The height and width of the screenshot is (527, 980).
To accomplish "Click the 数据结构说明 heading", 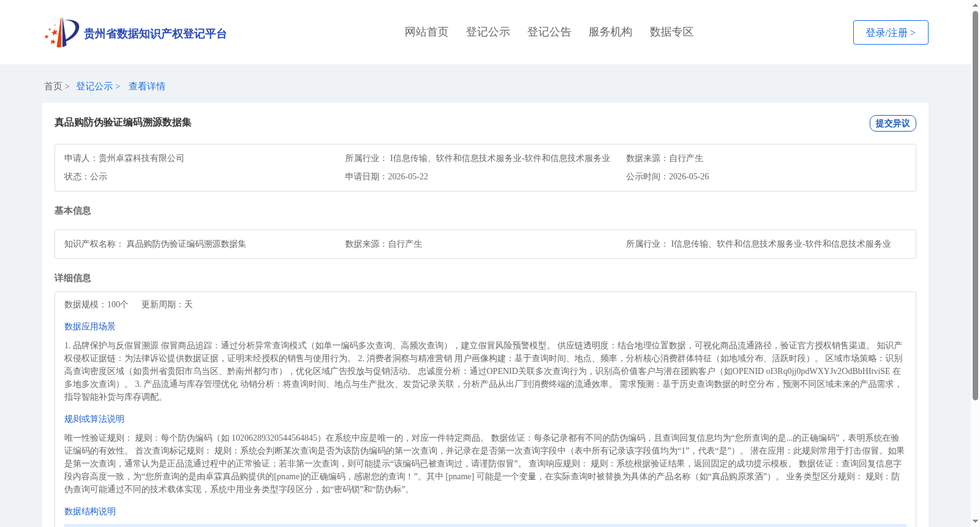I will 90,511.
